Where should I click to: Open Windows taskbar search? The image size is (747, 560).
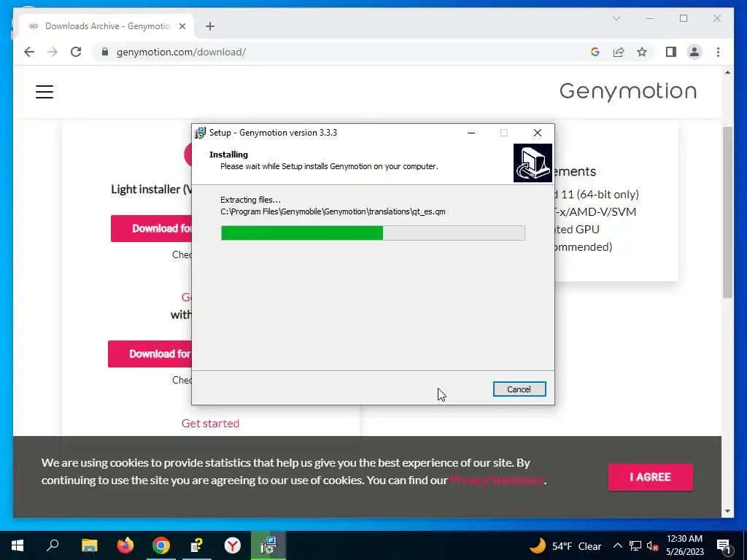point(53,545)
